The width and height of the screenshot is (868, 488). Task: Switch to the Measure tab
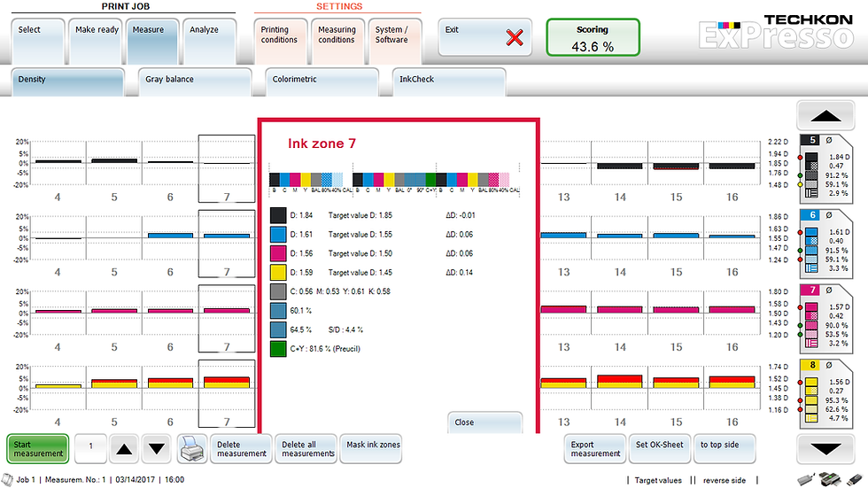tap(152, 42)
